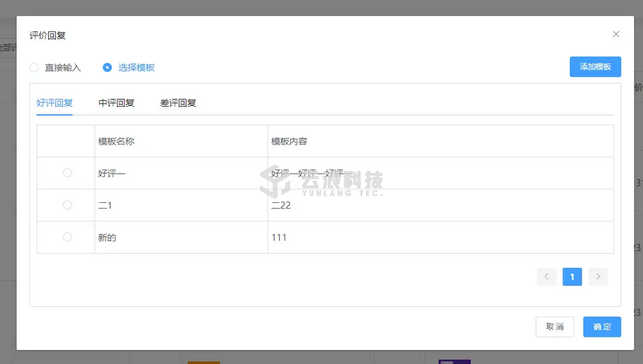The width and height of the screenshot is (643, 364).
Task: Go to next page with right arrow
Action: [598, 277]
